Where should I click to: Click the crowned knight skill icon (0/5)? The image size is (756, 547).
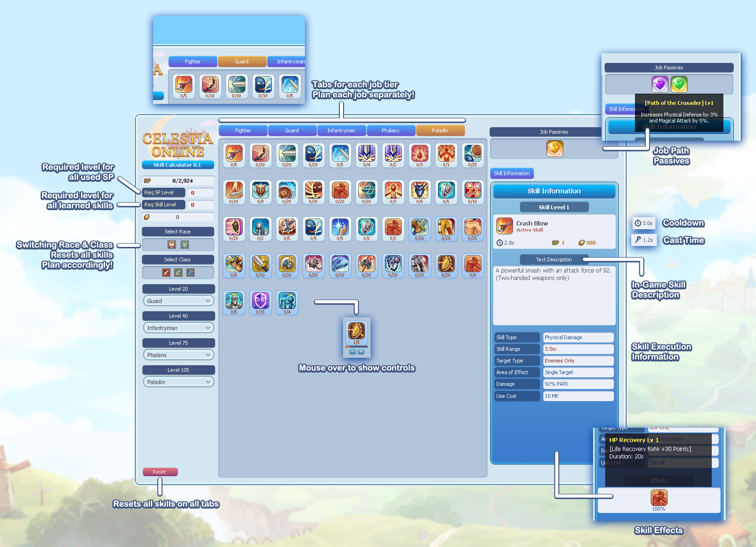point(234,300)
